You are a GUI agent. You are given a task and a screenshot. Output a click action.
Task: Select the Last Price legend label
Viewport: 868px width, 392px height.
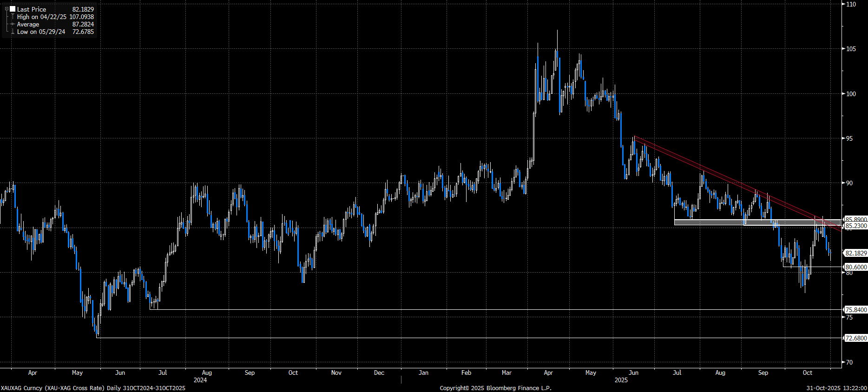point(32,9)
